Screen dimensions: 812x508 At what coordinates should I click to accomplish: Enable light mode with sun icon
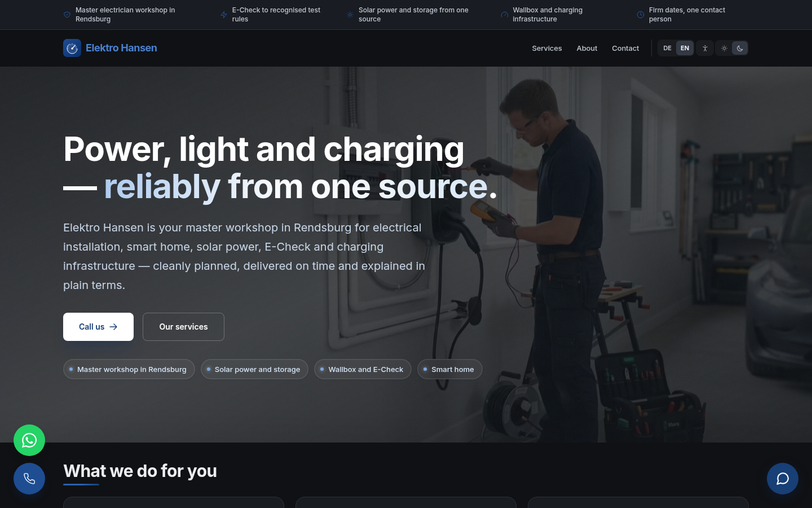(x=724, y=48)
